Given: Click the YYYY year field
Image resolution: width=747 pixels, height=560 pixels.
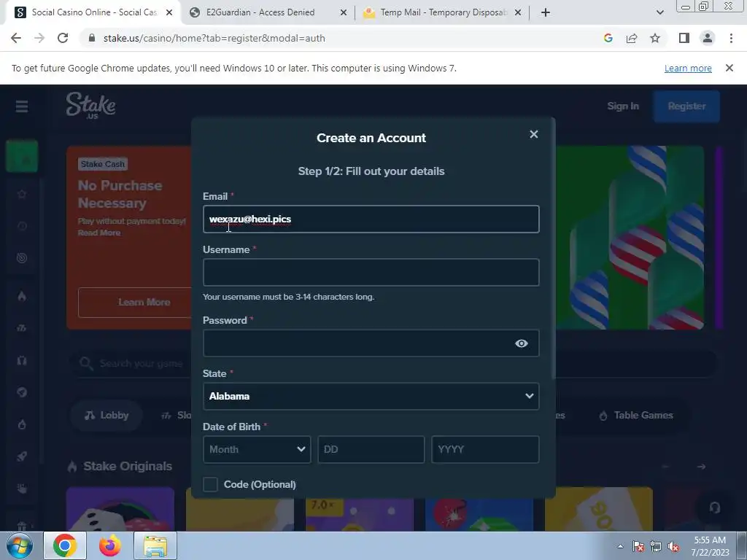Looking at the screenshot, I should tap(485, 449).
